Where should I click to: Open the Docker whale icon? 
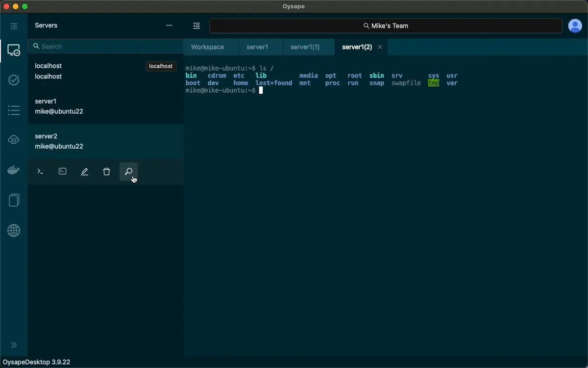[x=14, y=170]
